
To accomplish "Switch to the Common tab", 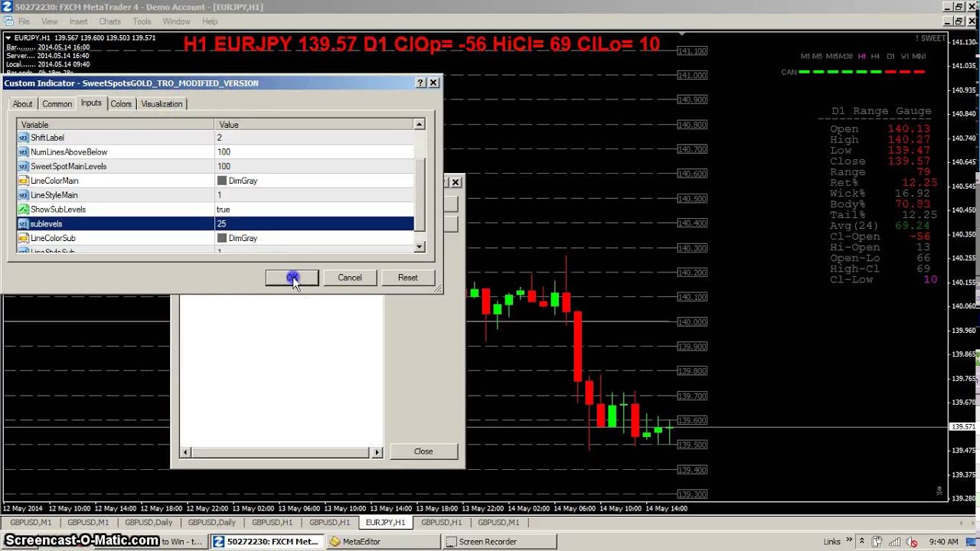I will [57, 104].
